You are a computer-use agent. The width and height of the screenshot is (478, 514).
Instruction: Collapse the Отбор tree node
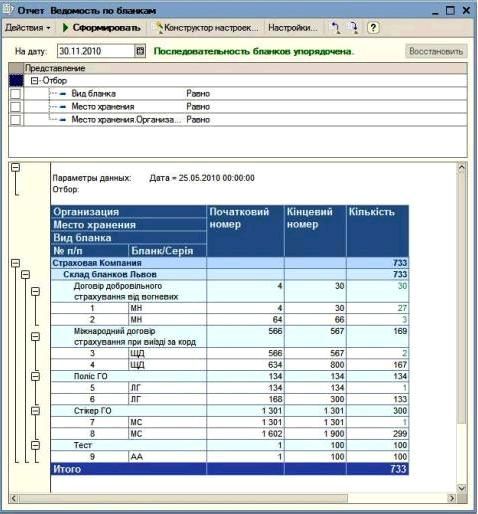point(34,81)
